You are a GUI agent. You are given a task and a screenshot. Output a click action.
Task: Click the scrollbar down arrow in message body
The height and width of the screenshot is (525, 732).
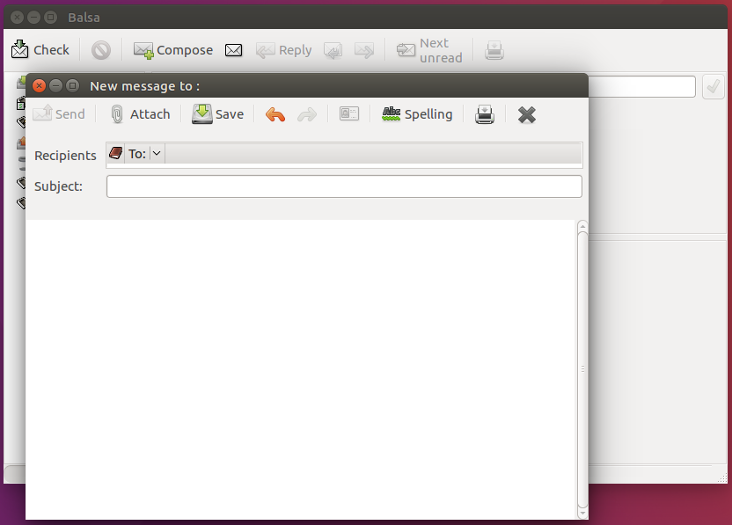[x=582, y=514]
